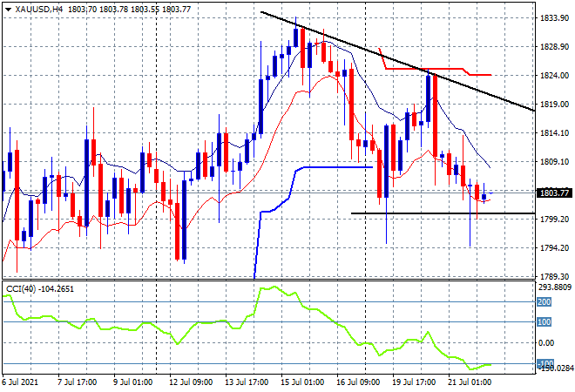This screenshot has width=575, height=392.
Task: Click the 13 Jul 17:00 time label
Action: pos(247,382)
